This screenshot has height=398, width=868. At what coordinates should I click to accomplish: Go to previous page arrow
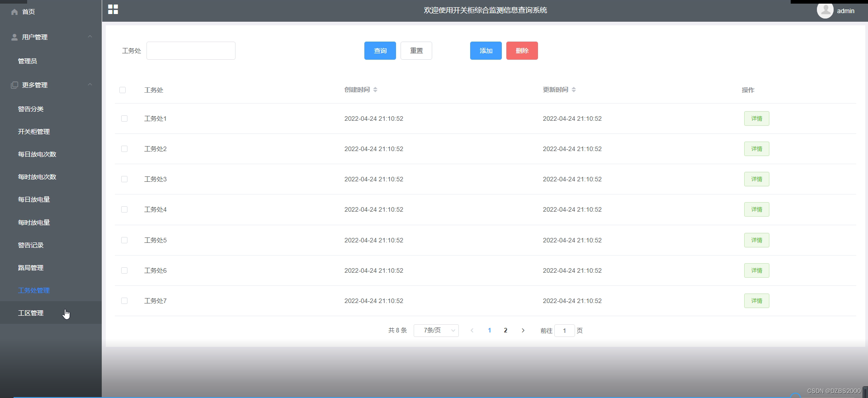click(472, 331)
